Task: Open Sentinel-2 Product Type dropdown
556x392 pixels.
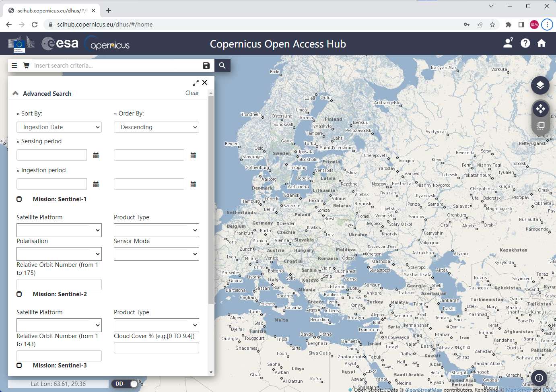Action: pos(157,325)
